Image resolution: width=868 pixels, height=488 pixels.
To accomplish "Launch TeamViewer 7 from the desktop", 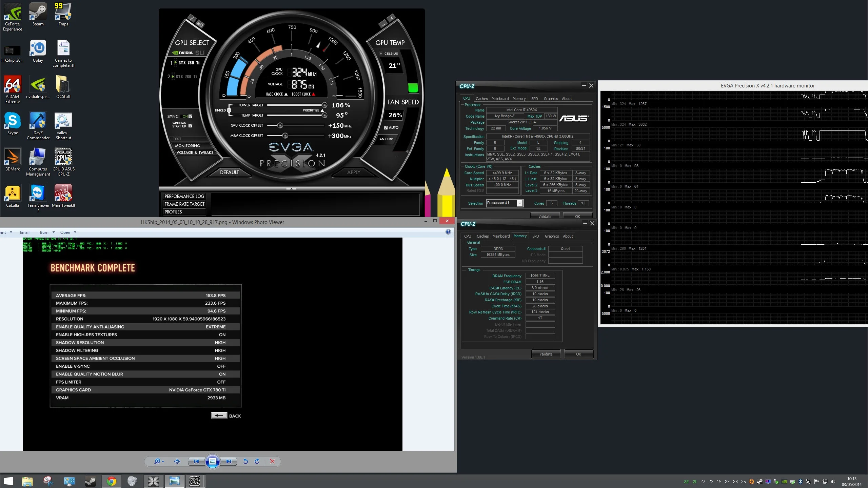I will (x=38, y=199).
